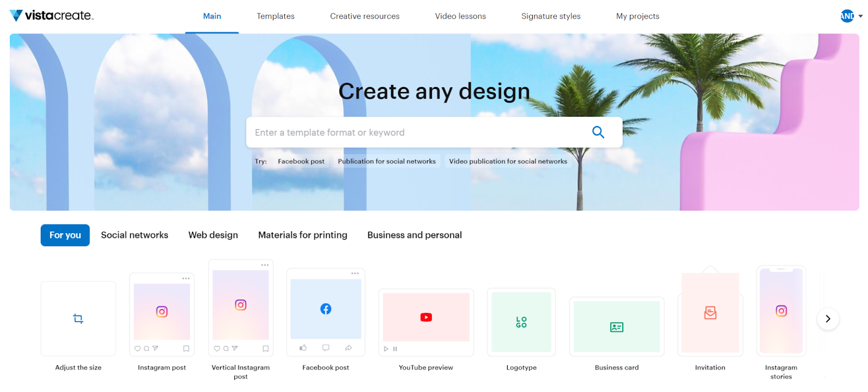Open three-dot menu on Instagram post card
This screenshot has height=392, width=868.
186,278
